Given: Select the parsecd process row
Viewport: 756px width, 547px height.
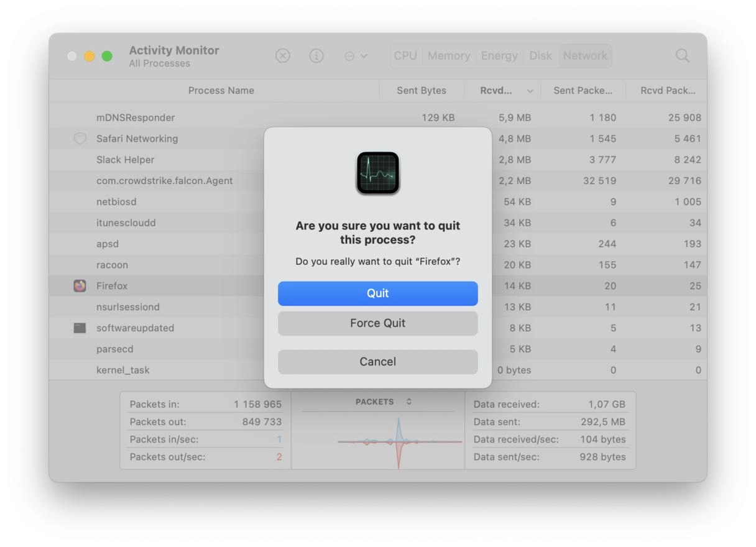Looking at the screenshot, I should coord(378,349).
